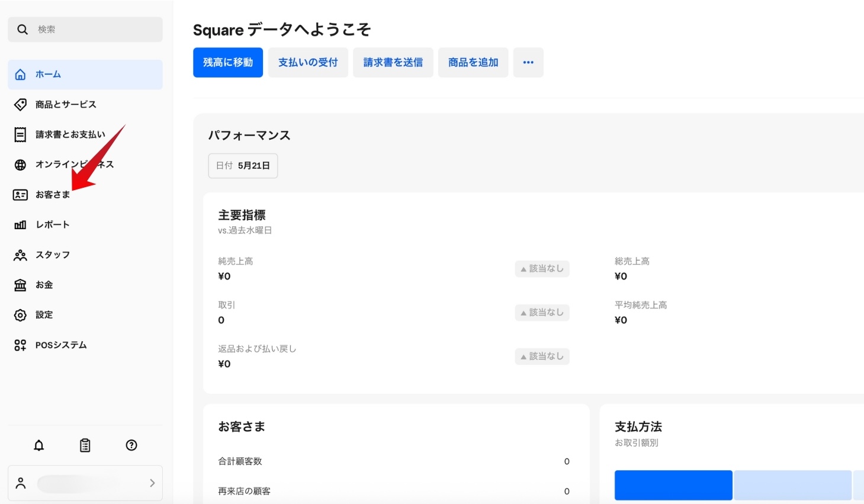Screen dimensions: 864x504
Task: Click the 請求書を送信 button
Action: [x=393, y=63]
